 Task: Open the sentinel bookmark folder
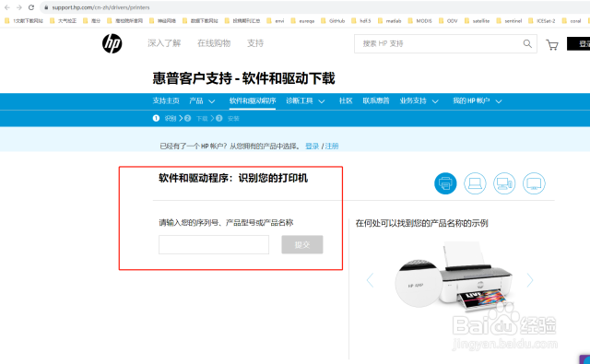(509, 21)
